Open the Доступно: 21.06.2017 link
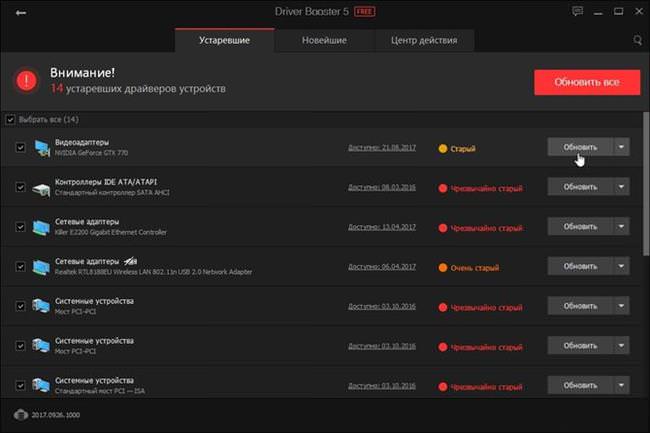This screenshot has height=433, width=650. 382,148
